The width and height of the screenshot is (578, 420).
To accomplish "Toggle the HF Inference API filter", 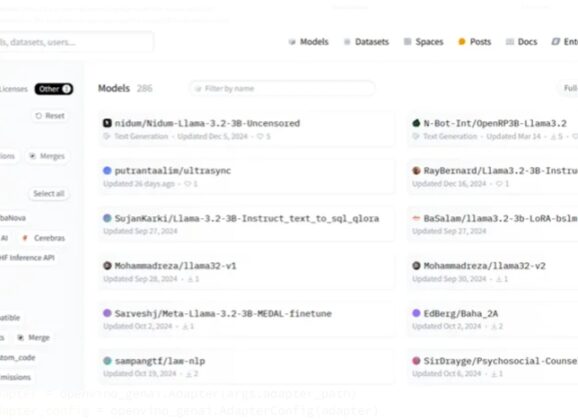I will (27, 257).
